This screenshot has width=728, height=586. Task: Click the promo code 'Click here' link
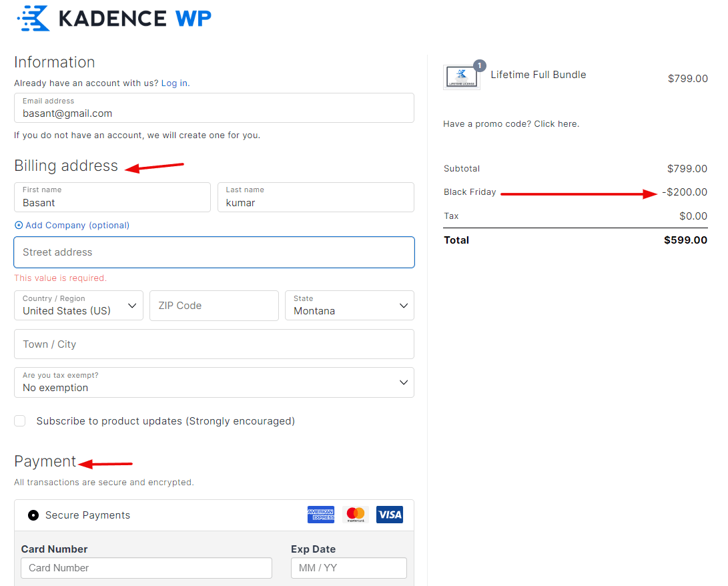(556, 124)
